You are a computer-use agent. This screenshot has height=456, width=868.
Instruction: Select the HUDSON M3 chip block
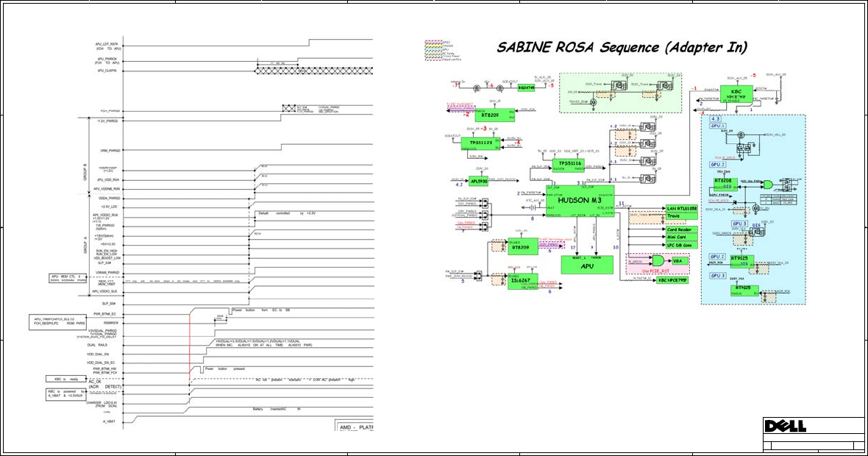pyautogui.click(x=580, y=201)
